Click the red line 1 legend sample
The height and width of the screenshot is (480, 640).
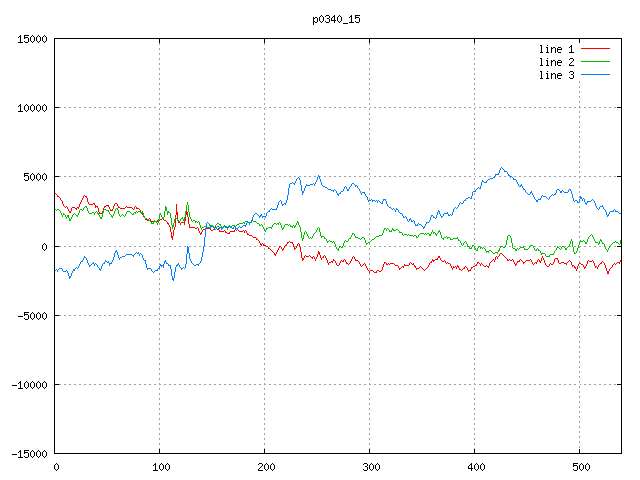pyautogui.click(x=595, y=49)
